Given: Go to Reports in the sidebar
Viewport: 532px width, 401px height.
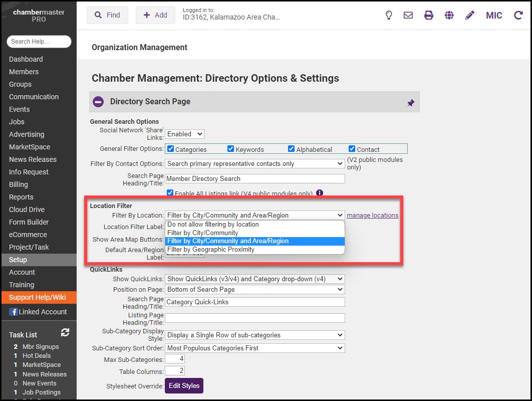Looking at the screenshot, I should [21, 197].
